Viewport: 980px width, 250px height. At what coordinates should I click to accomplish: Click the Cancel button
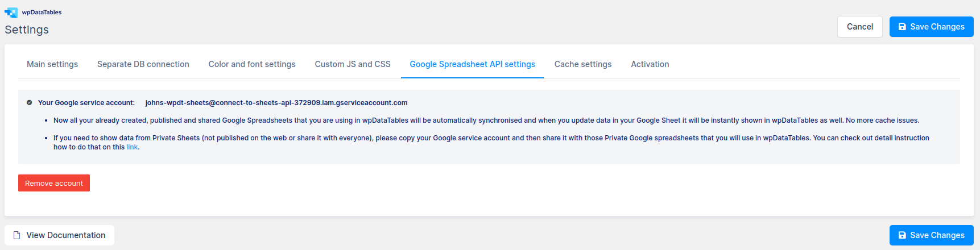(860, 27)
